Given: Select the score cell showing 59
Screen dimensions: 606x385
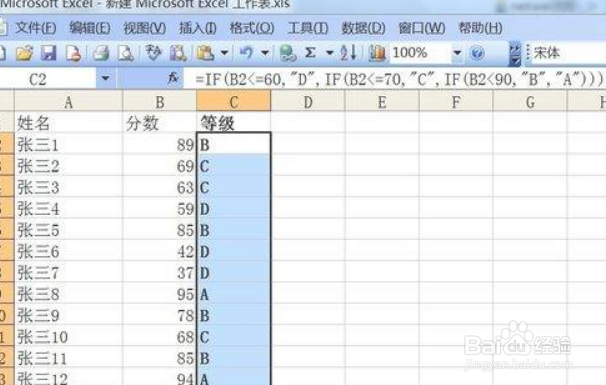Looking at the screenshot, I should point(160,209).
